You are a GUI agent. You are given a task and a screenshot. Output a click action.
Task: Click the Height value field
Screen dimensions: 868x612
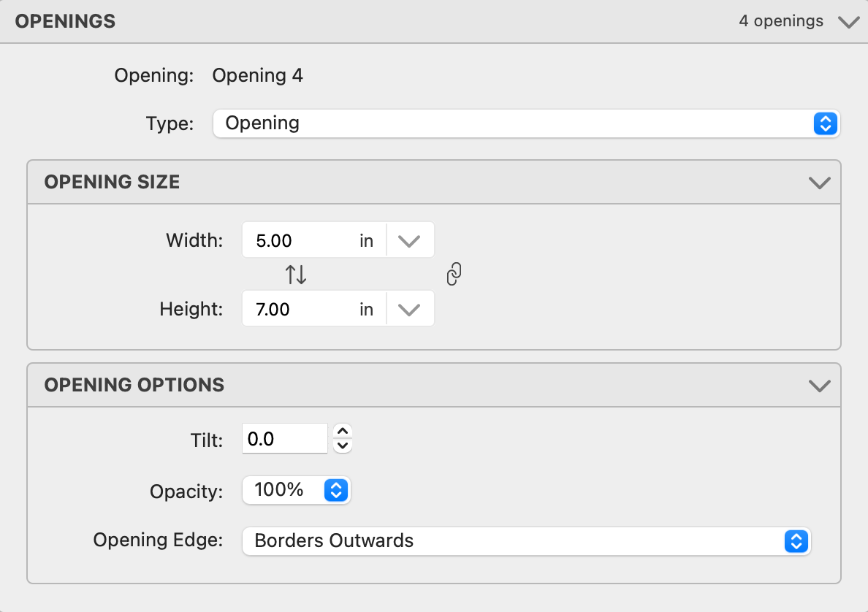point(300,309)
